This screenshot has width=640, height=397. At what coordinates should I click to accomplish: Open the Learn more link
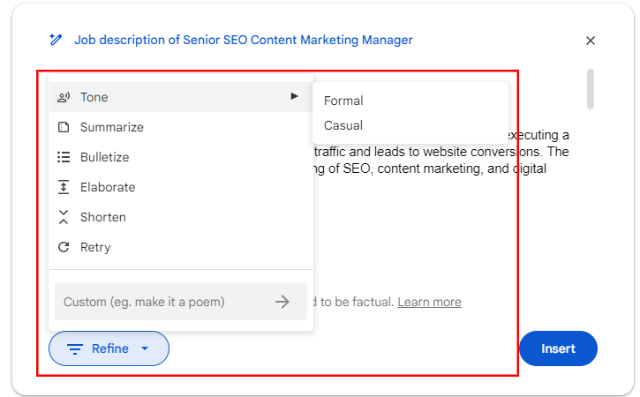[429, 302]
